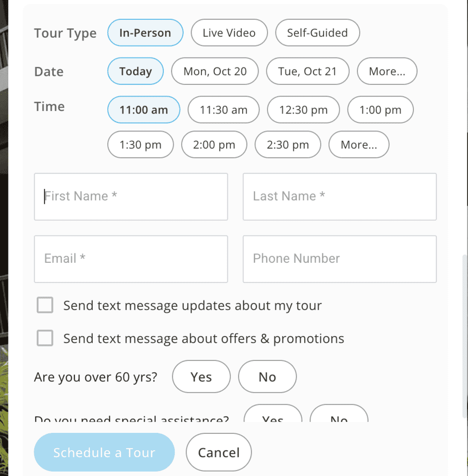
Task: Choose Mon, Oct 20 date
Action: point(215,71)
